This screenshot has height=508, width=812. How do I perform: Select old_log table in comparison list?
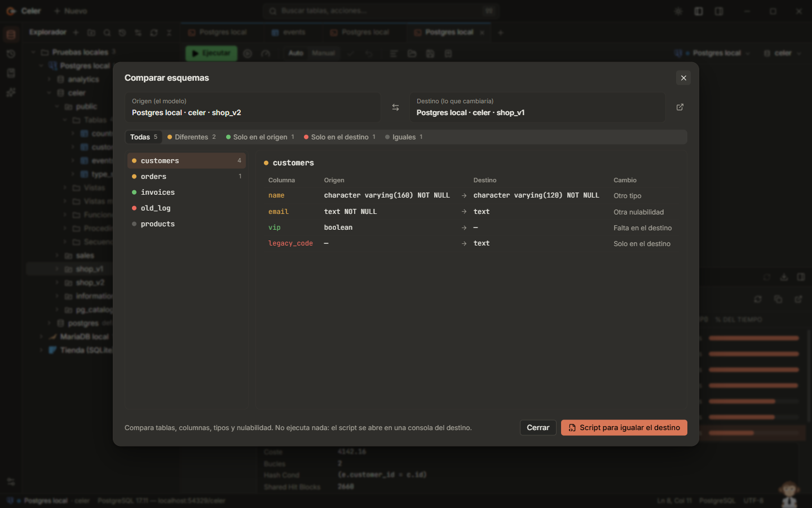click(187, 208)
